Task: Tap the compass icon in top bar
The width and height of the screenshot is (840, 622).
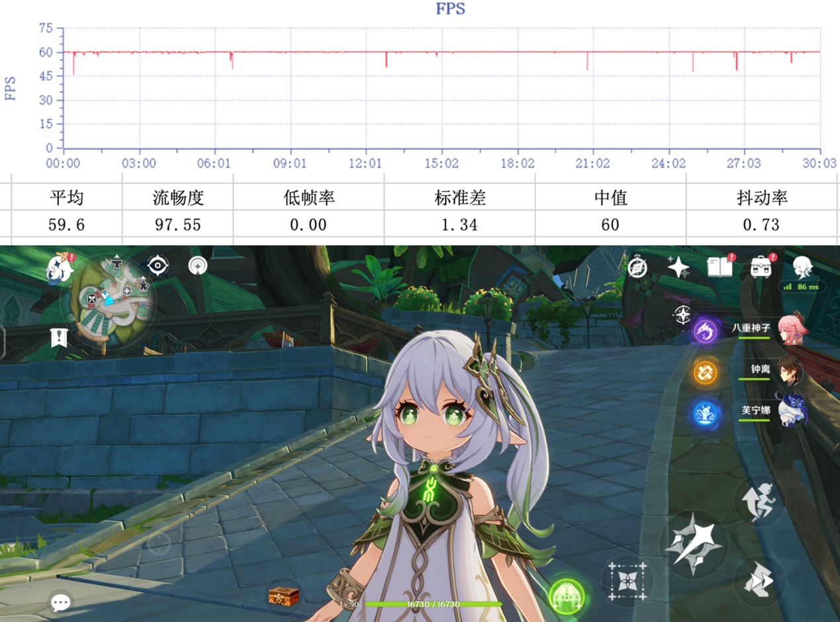Action: (x=637, y=267)
